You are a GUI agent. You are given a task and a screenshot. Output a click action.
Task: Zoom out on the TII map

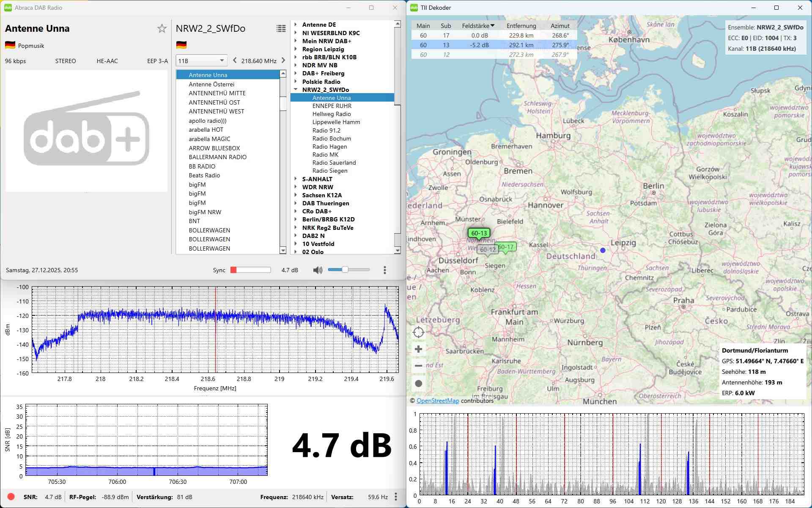pyautogui.click(x=418, y=366)
